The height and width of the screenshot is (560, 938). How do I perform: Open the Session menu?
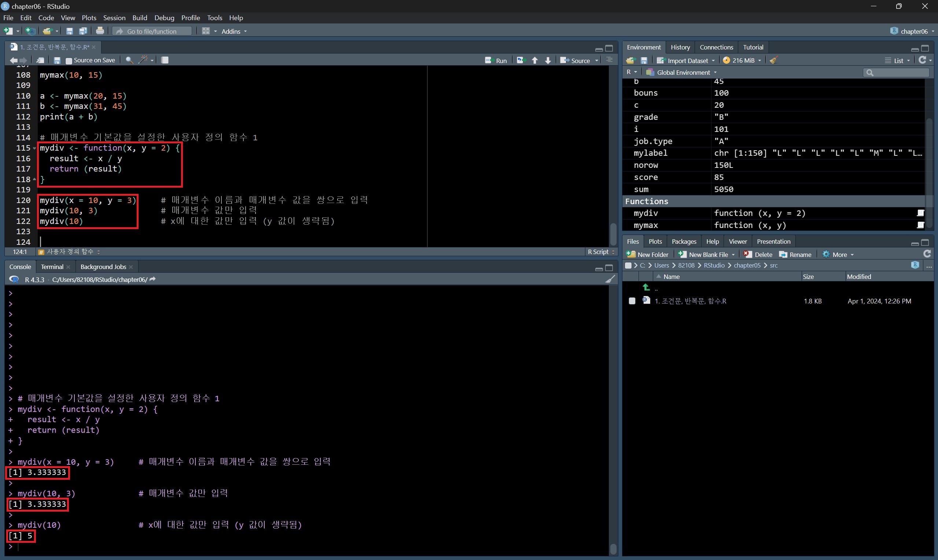click(x=114, y=18)
